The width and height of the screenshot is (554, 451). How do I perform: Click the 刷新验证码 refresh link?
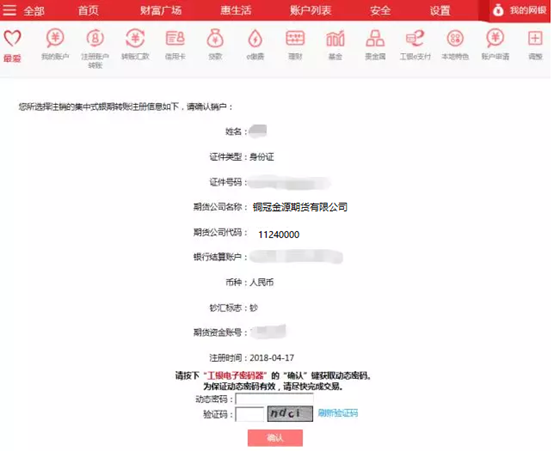coord(338,413)
